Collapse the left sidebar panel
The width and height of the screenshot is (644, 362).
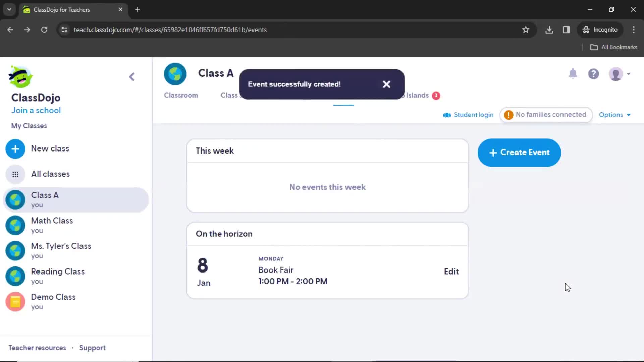click(x=132, y=76)
